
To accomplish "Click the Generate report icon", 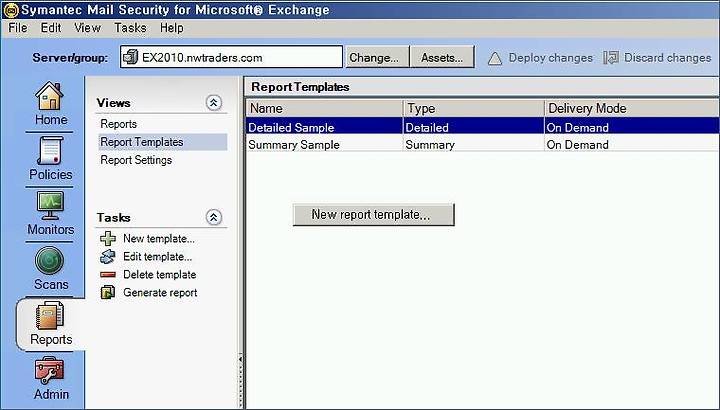I will 108,292.
